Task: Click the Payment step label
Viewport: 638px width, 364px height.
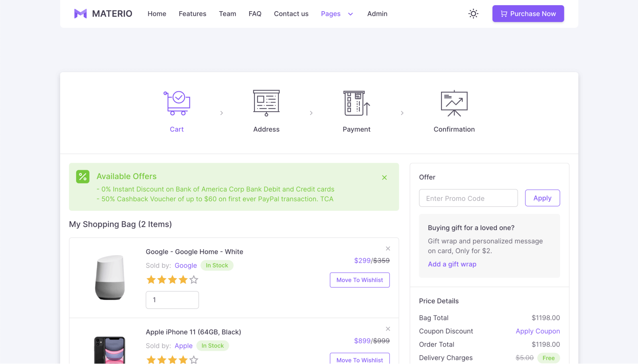Action: point(356,129)
